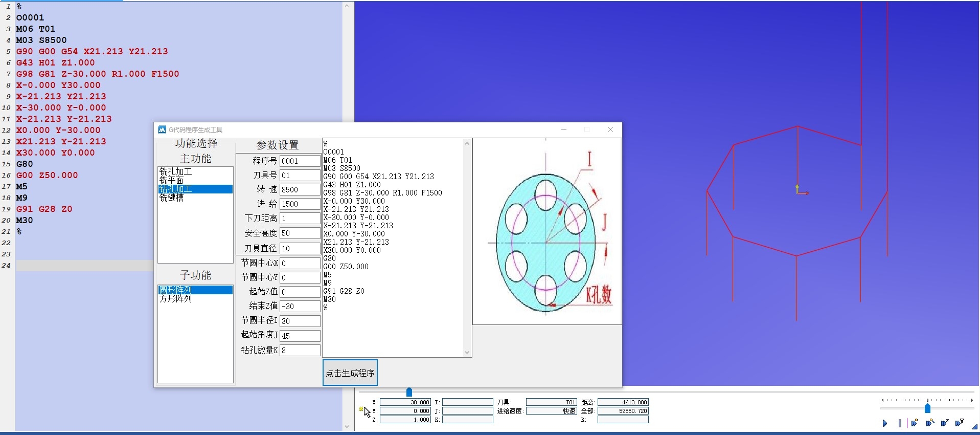This screenshot has height=435, width=980.
Task: Click the blue corner triangle expander
Action: [974, 427]
